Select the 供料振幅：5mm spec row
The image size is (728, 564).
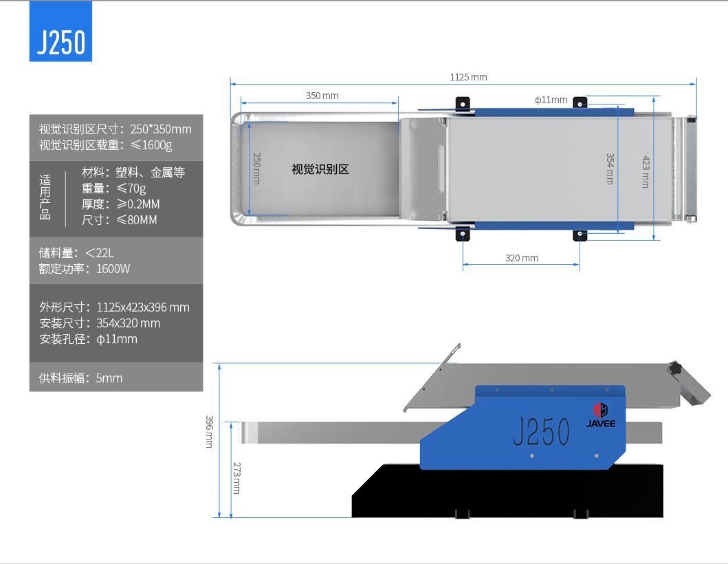(80, 378)
